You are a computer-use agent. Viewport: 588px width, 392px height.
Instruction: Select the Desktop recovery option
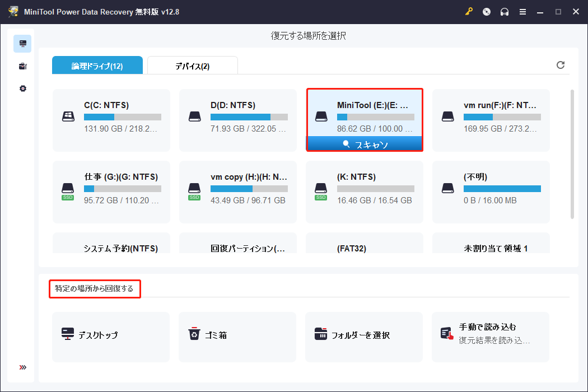[110, 337]
